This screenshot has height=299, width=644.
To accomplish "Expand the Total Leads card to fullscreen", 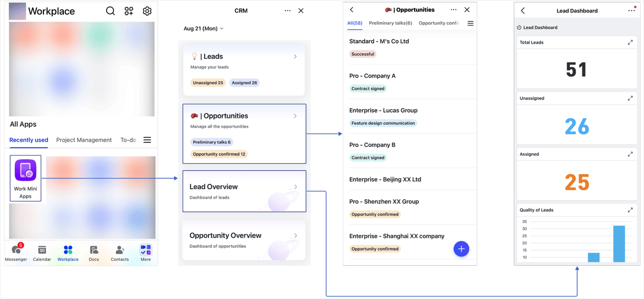I will [x=630, y=42].
